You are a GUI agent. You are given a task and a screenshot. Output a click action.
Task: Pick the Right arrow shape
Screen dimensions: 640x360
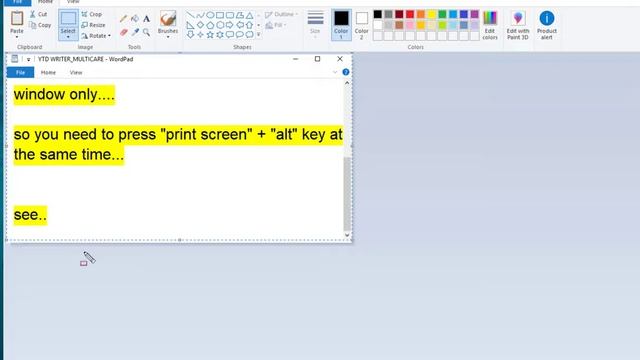pyautogui.click(x=230, y=25)
